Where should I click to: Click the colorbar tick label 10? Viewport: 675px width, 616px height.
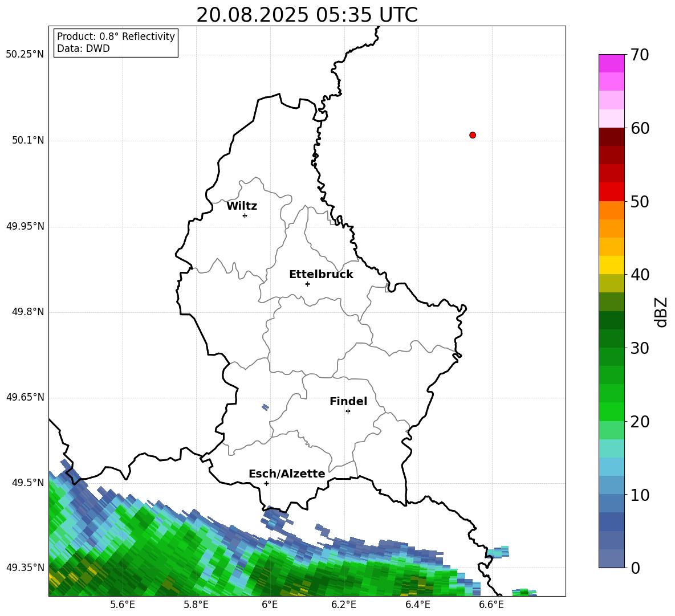click(x=640, y=495)
